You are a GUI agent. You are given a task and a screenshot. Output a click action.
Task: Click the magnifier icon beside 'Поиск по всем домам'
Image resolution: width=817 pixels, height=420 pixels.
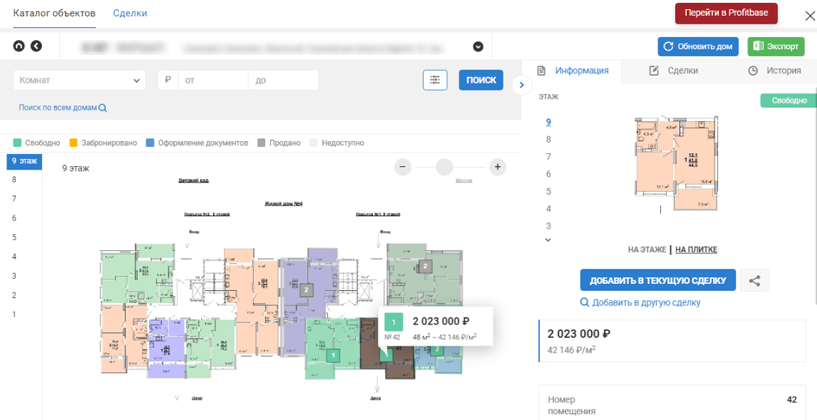click(x=103, y=108)
